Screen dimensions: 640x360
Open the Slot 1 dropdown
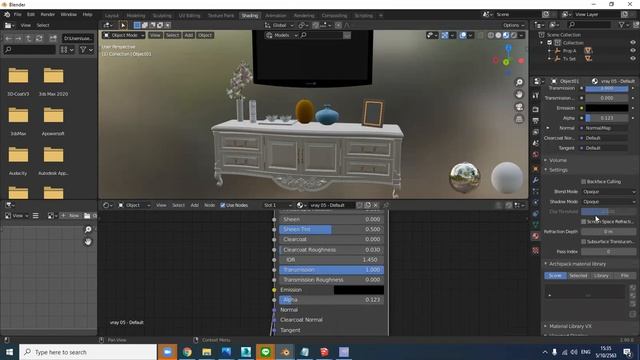pos(278,205)
